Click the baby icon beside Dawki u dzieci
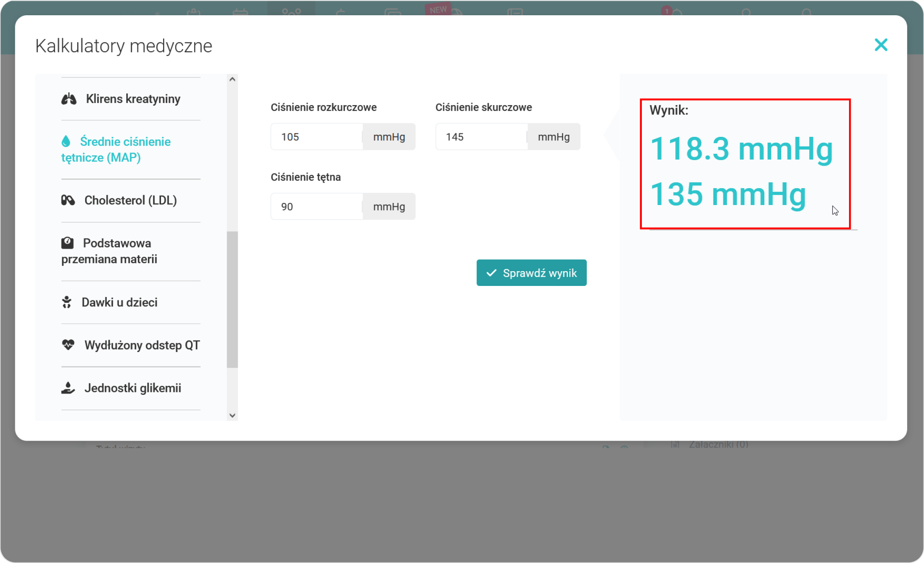The image size is (924, 563). (67, 302)
